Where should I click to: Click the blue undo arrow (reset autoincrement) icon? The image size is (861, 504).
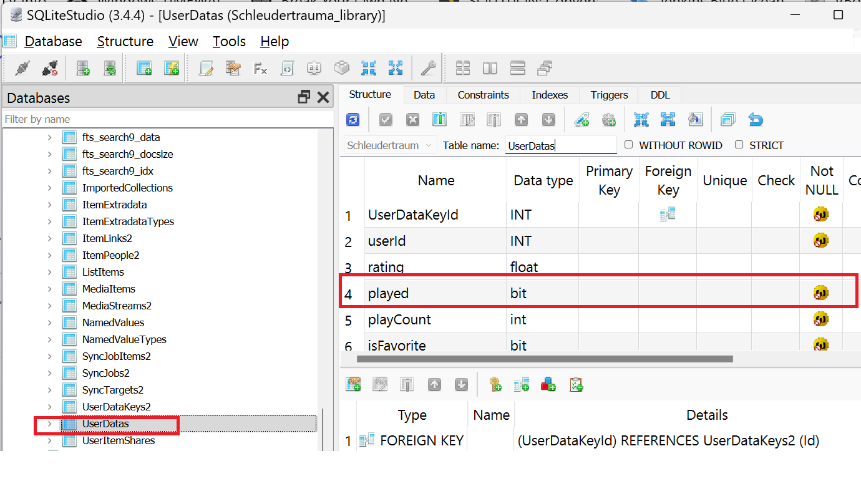pos(756,120)
